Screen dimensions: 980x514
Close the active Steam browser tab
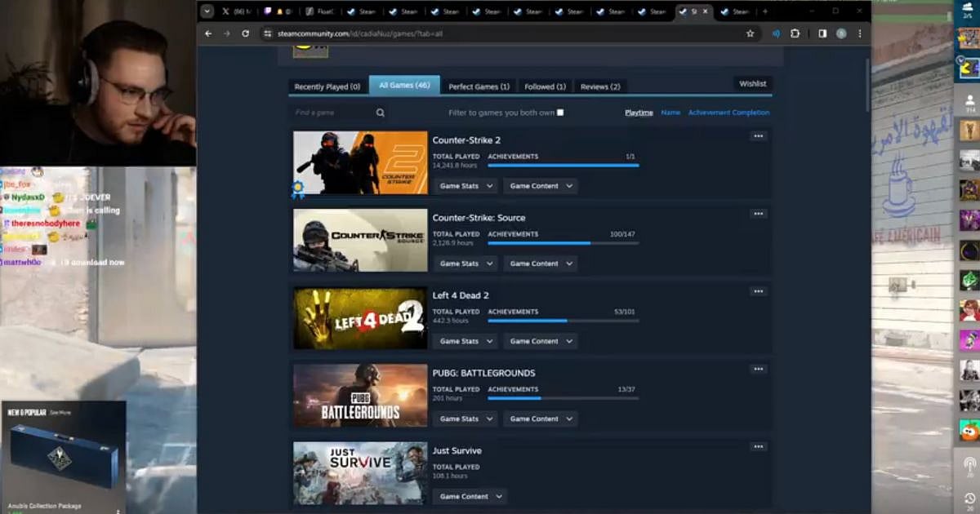pyautogui.click(x=705, y=11)
